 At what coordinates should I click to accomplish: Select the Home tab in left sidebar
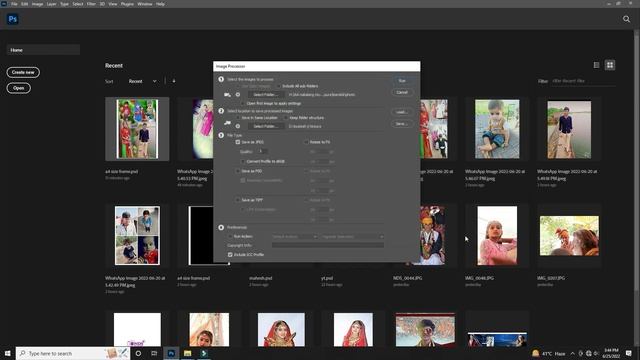[43, 50]
